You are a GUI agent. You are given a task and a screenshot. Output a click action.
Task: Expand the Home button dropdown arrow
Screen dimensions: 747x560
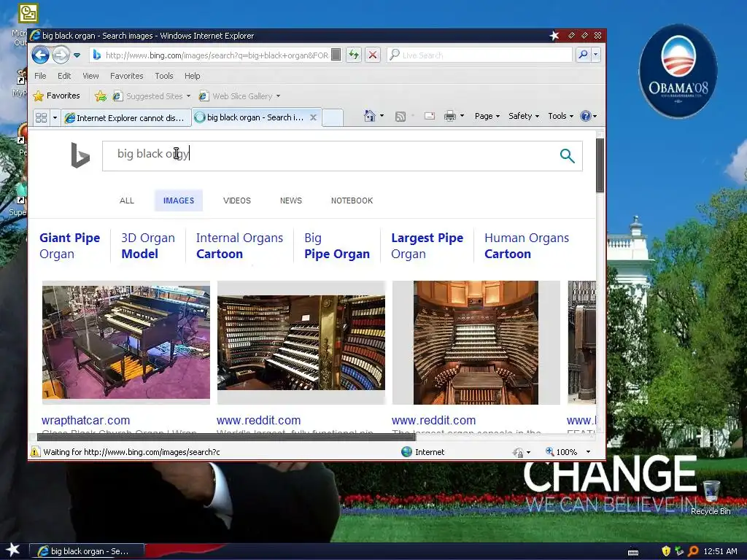382,116
